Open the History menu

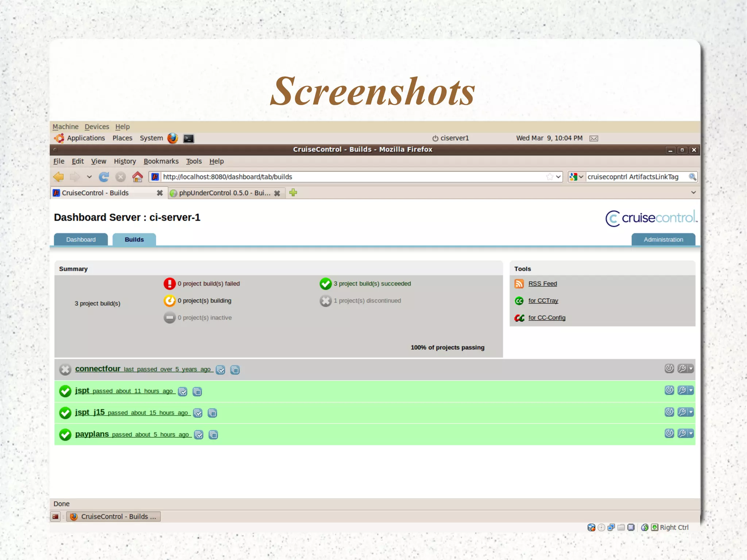tap(125, 161)
